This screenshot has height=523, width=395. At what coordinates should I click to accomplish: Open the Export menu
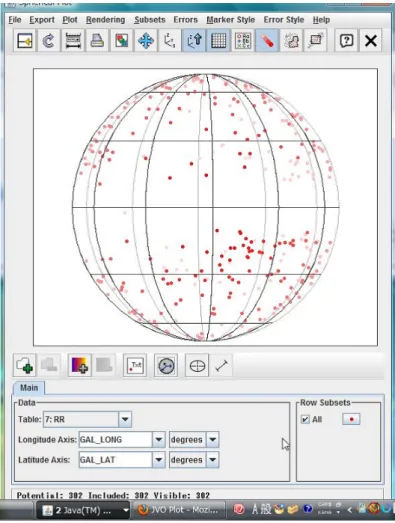point(42,20)
